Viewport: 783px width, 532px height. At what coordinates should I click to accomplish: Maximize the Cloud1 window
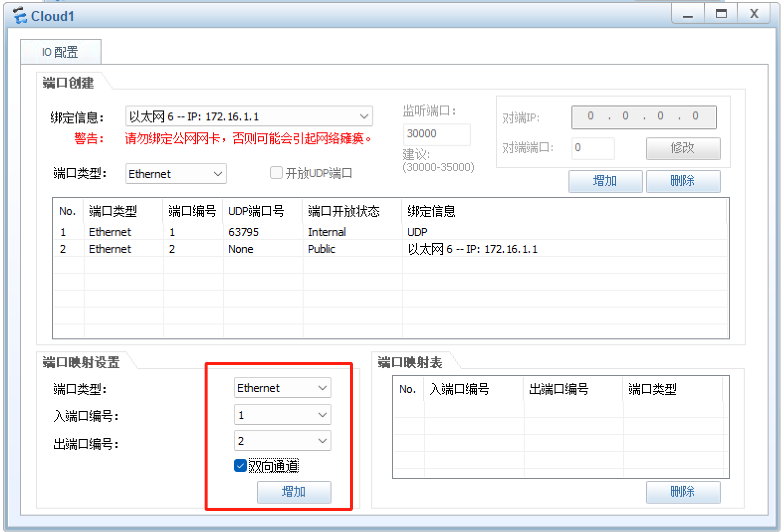(721, 13)
